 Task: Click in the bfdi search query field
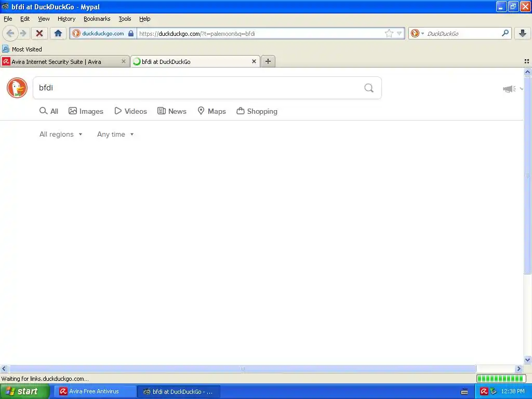(x=198, y=88)
